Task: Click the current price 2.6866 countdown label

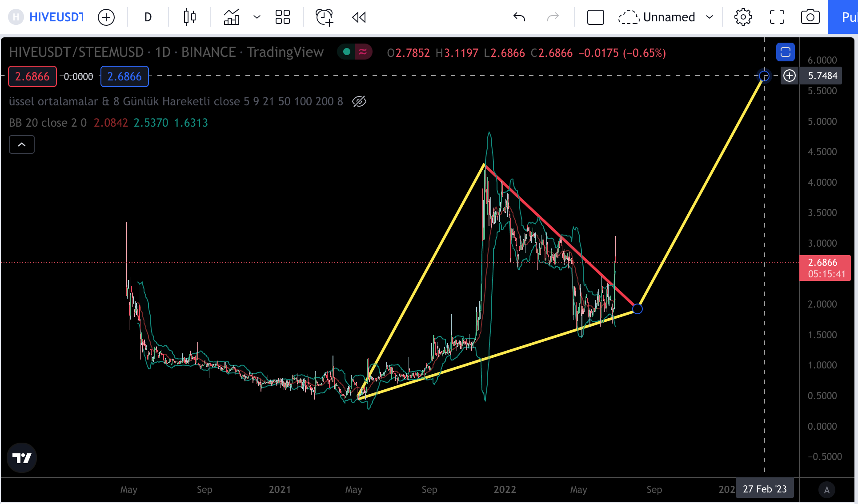Action: point(825,268)
